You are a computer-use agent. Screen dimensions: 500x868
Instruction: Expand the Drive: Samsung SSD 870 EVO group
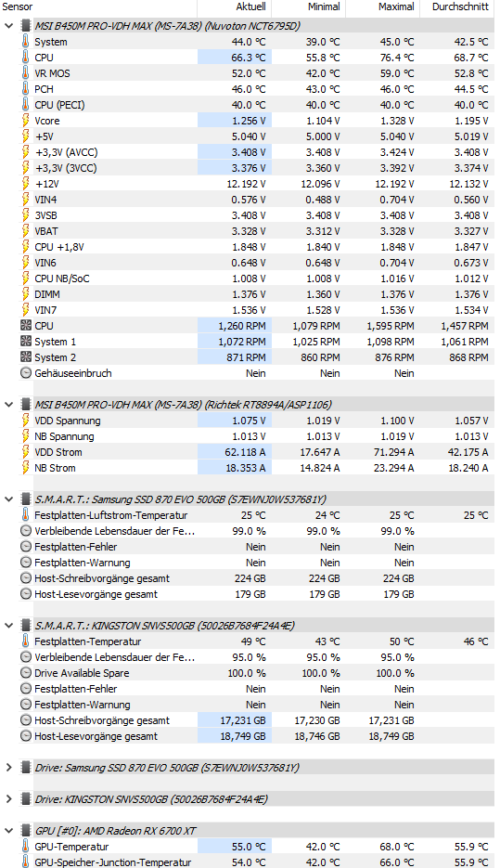[8, 768]
